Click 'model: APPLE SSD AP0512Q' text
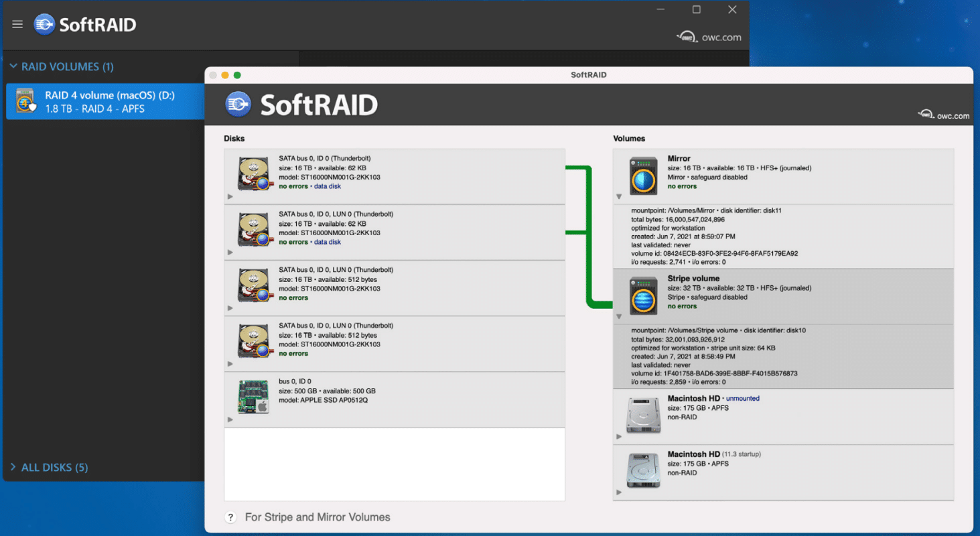This screenshot has height=536, width=980. coord(324,400)
